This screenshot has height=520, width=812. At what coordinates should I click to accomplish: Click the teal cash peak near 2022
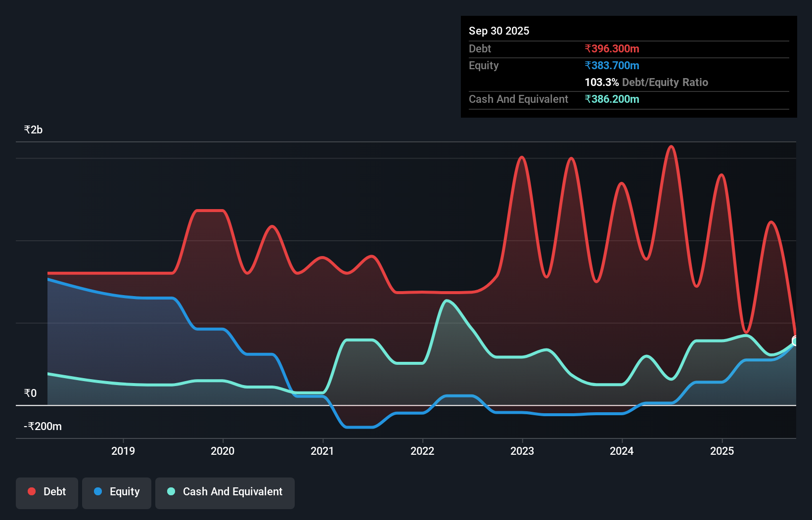click(448, 301)
